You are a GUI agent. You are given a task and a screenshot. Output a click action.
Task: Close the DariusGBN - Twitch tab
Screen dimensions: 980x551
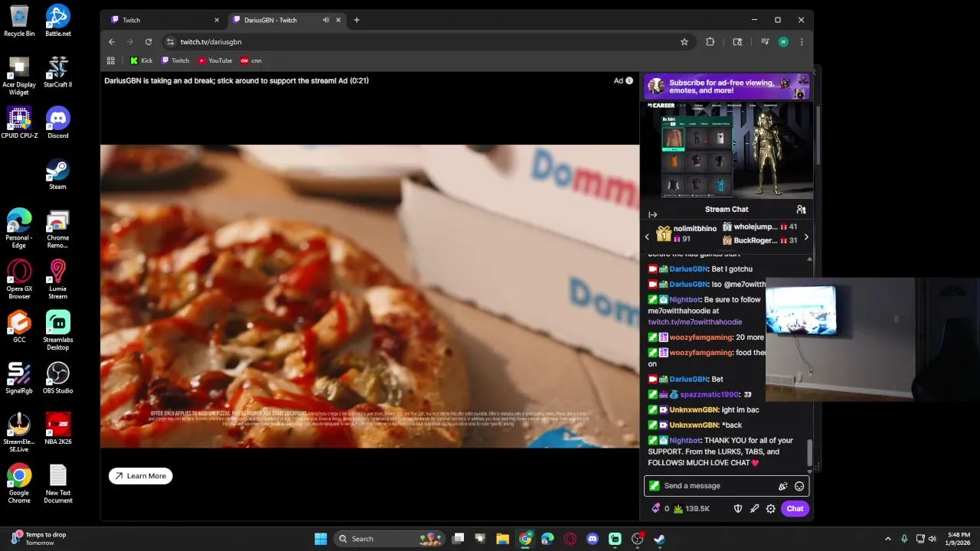(x=338, y=20)
